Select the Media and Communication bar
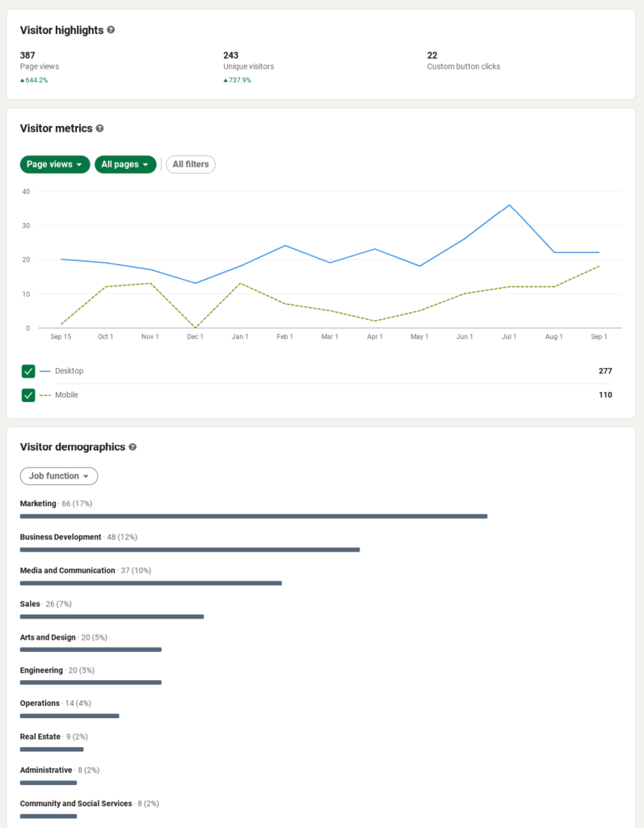 coord(150,583)
